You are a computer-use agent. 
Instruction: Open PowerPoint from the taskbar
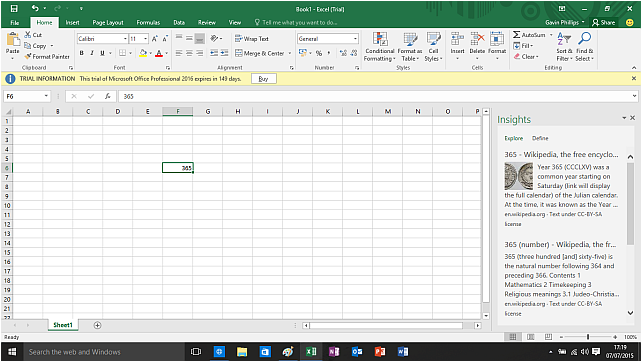(x=380, y=352)
